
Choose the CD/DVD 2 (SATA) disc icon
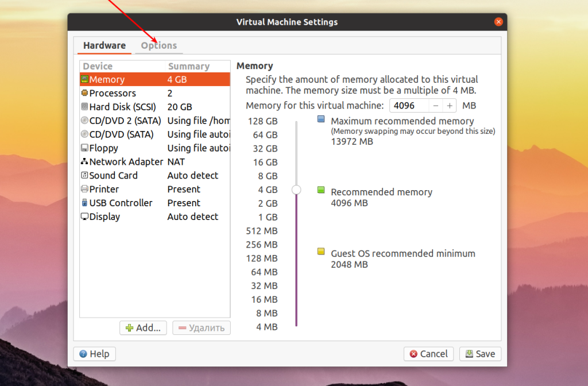point(84,121)
